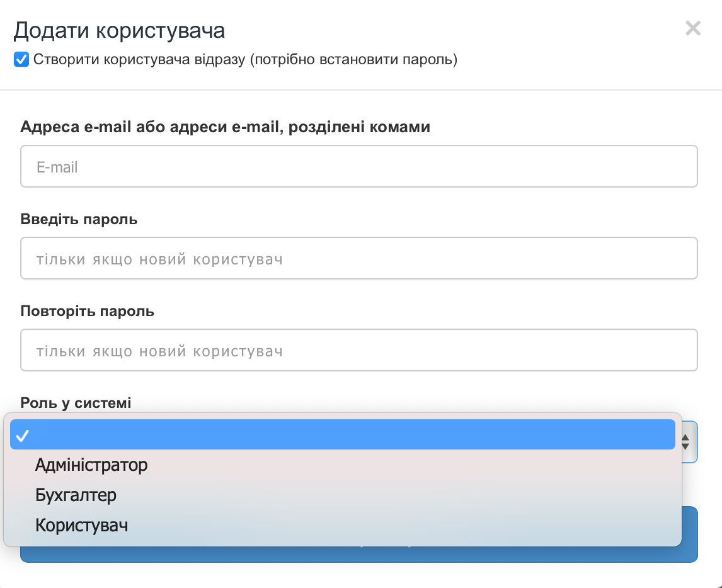Click the role selector stepper arrows icon
This screenshot has width=722, height=588.
(x=685, y=443)
